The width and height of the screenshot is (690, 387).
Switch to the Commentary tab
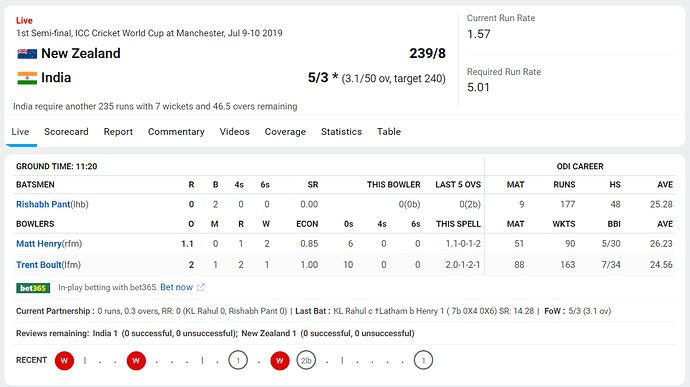pos(176,132)
